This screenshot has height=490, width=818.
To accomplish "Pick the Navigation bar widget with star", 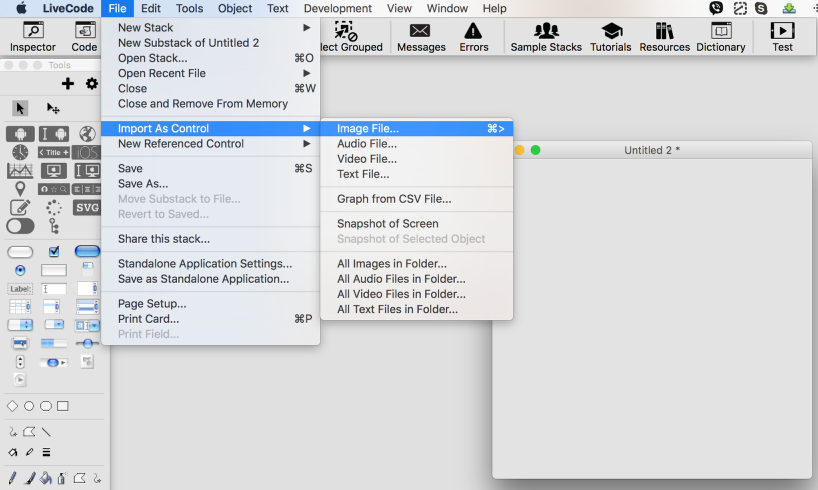I will pos(54,189).
